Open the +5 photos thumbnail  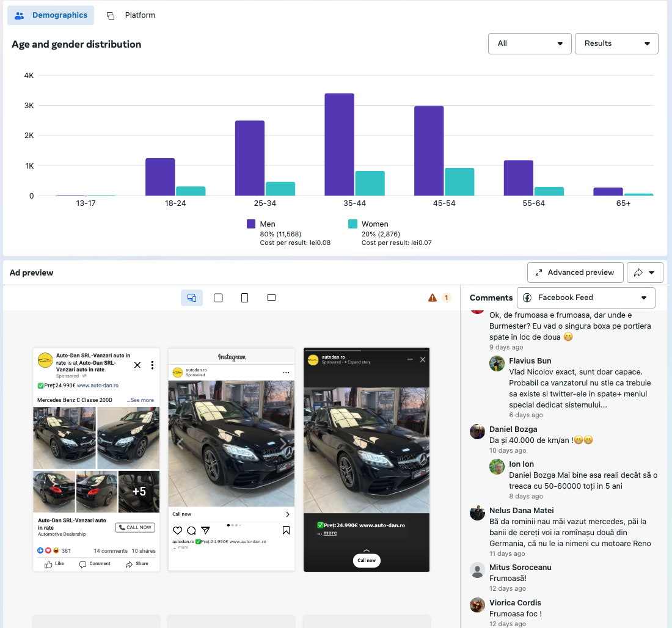tap(139, 491)
